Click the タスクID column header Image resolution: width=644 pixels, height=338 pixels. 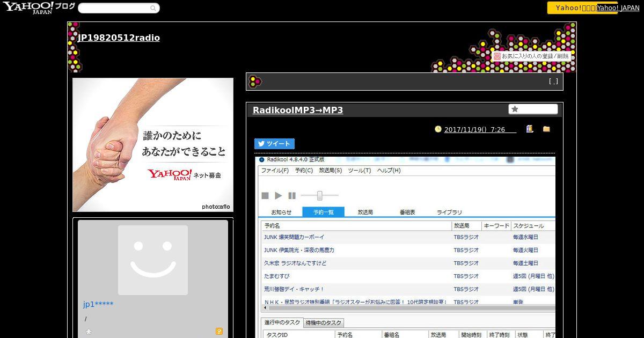(x=299, y=334)
